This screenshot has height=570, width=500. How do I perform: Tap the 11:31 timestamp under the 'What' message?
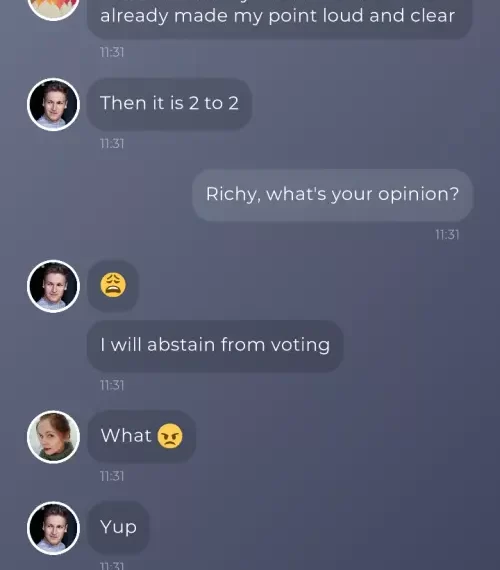coord(112,476)
